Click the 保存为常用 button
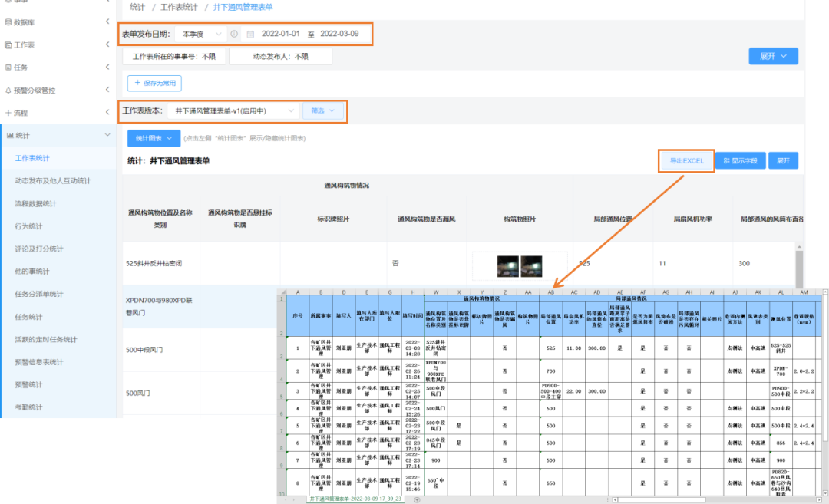Image resolution: width=829 pixels, height=504 pixels. coord(155,83)
